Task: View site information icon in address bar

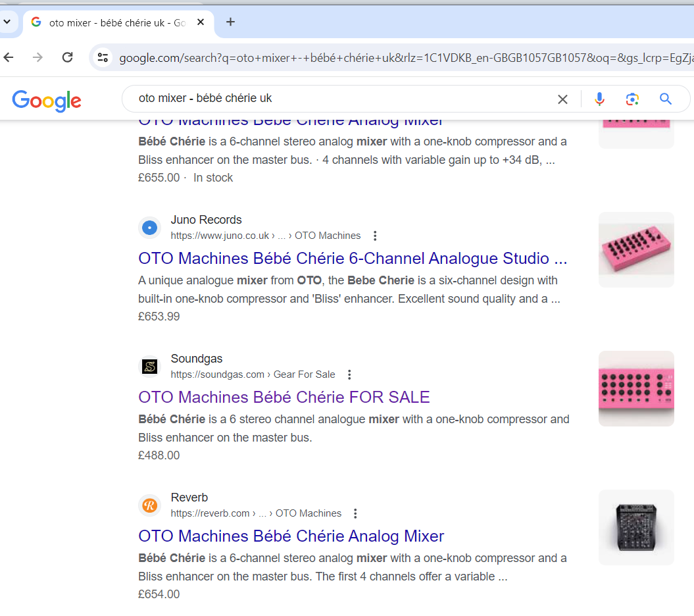Action: [103, 58]
